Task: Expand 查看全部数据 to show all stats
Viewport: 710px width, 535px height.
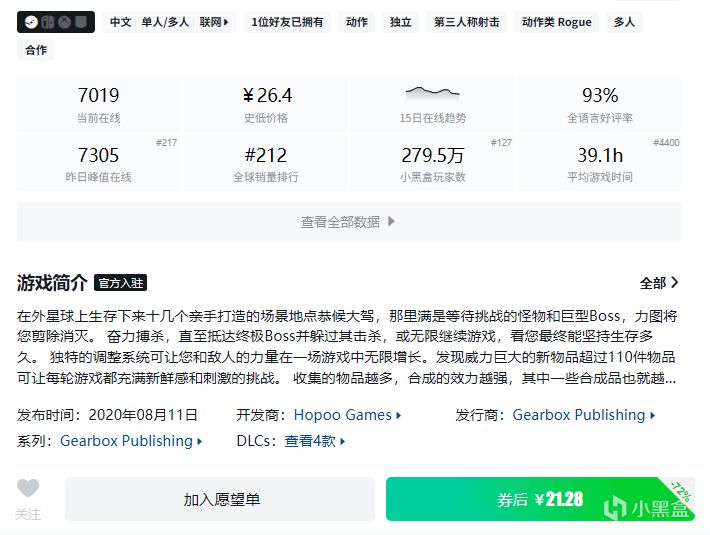Action: click(x=349, y=222)
